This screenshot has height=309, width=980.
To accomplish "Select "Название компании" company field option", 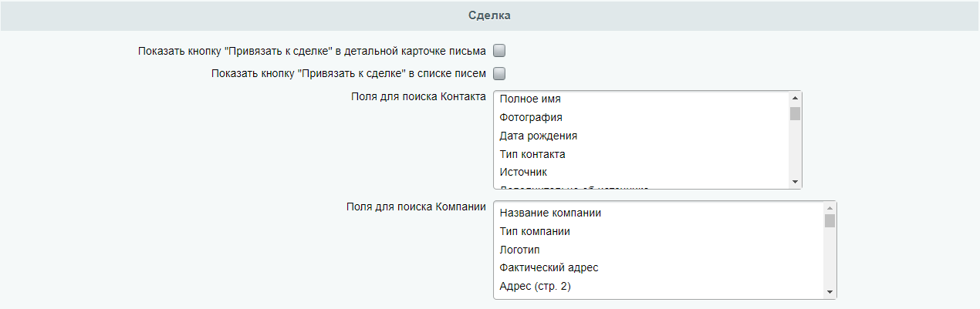I will click(x=550, y=213).
